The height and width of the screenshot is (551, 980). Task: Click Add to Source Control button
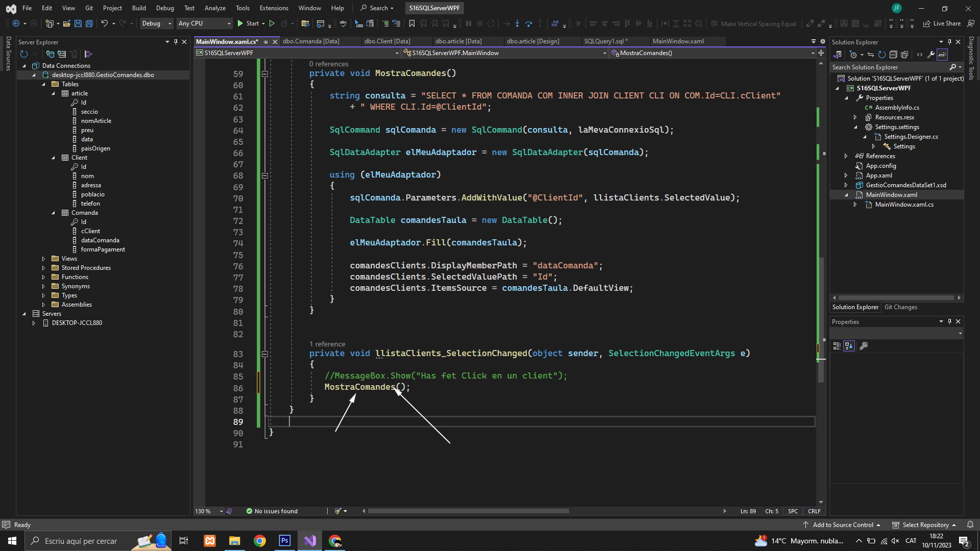[843, 525]
